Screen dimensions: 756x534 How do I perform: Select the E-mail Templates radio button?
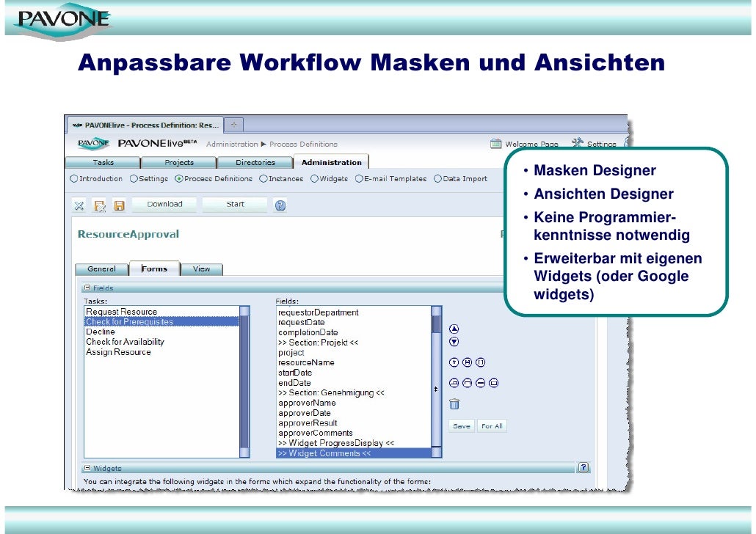pos(359,179)
